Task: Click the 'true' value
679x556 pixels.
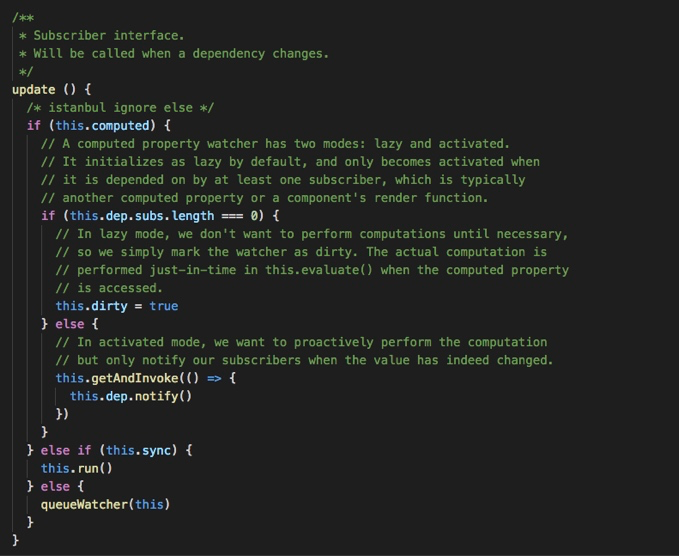Action: coord(164,306)
